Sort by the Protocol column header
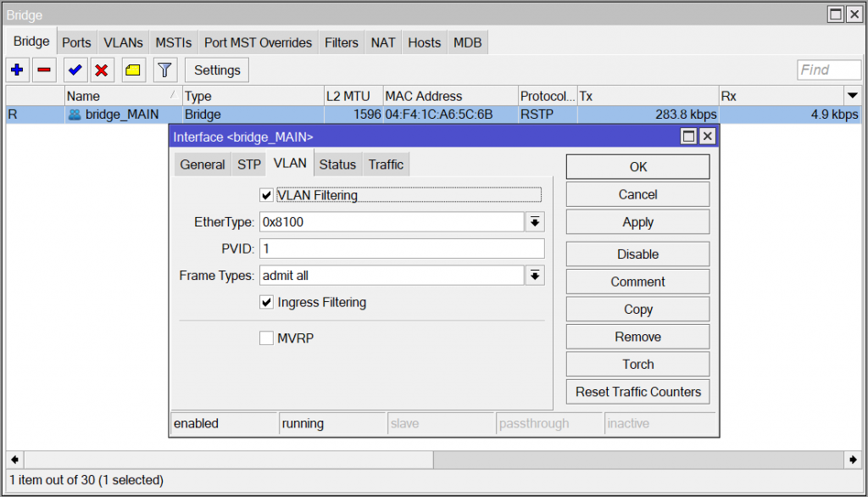The image size is (868, 497). [x=548, y=96]
